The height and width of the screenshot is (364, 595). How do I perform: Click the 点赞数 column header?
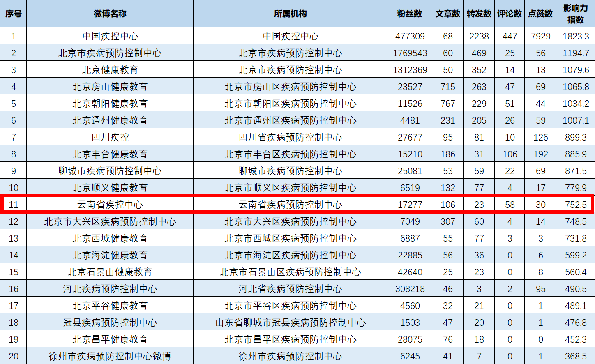click(x=541, y=14)
